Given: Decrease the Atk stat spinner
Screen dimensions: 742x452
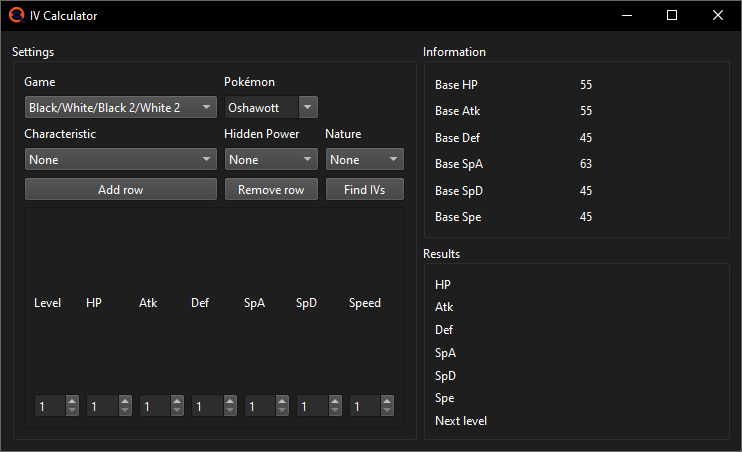Looking at the screenshot, I should pyautogui.click(x=177, y=410).
